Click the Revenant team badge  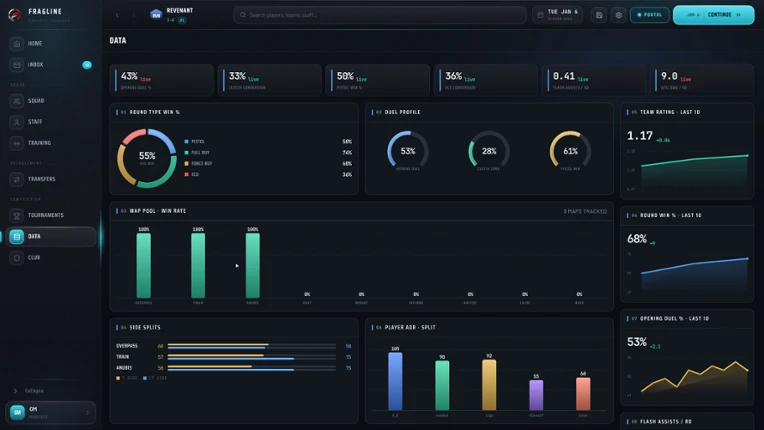coord(156,15)
